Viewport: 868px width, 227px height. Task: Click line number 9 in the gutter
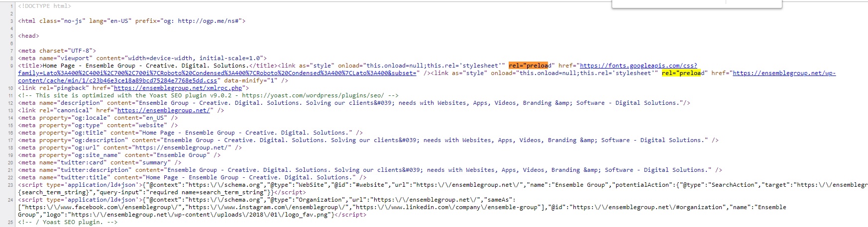(11, 66)
